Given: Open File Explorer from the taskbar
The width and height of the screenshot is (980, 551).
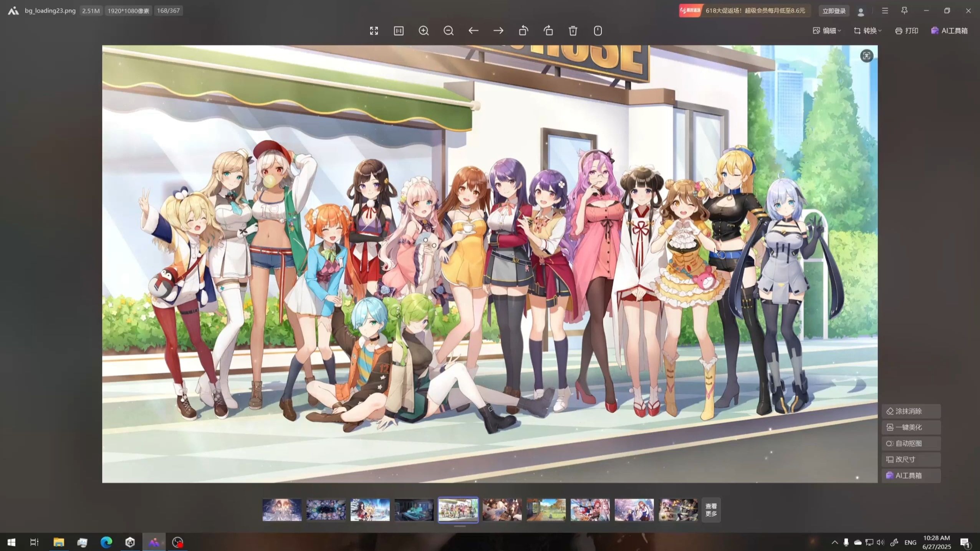Looking at the screenshot, I should pyautogui.click(x=58, y=542).
